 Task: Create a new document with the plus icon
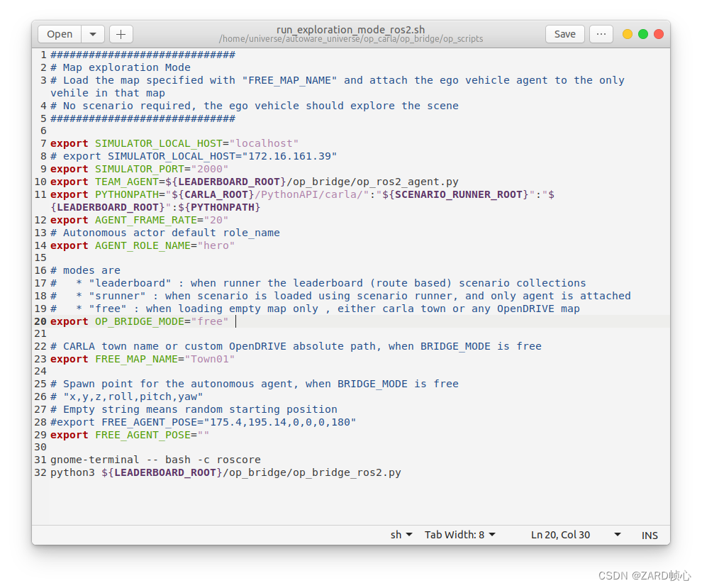pos(121,34)
